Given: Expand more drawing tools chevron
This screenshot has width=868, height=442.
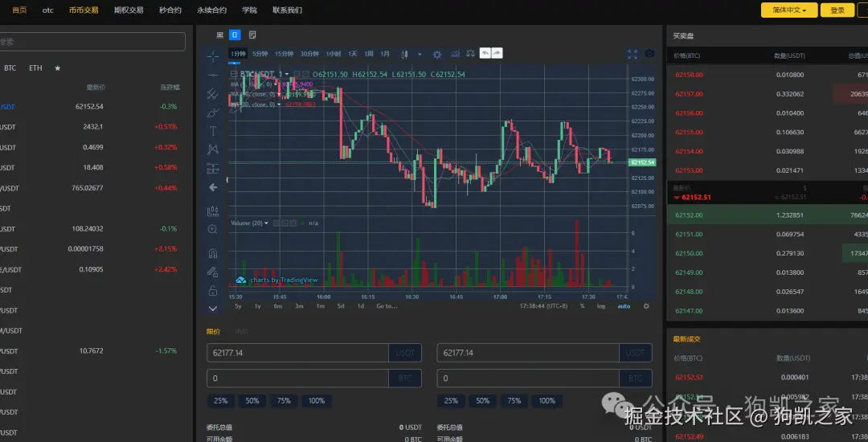Looking at the screenshot, I should (212, 308).
